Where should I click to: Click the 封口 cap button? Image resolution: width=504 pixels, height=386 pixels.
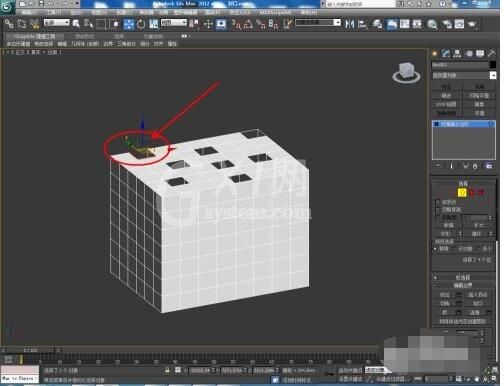coord(478,303)
